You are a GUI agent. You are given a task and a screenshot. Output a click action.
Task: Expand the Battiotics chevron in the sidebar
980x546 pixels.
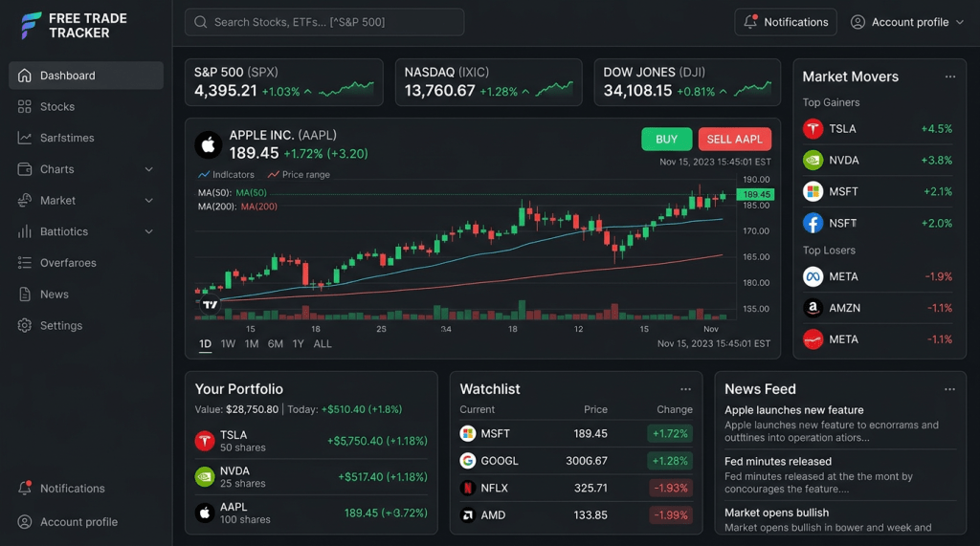point(148,231)
